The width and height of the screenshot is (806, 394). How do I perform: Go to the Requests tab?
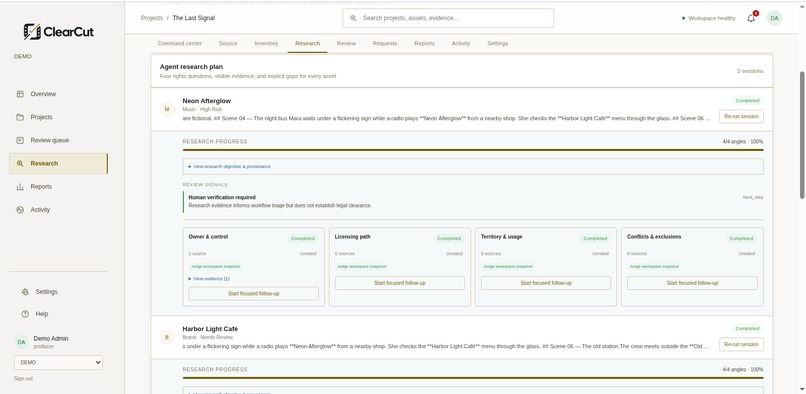pyautogui.click(x=385, y=43)
